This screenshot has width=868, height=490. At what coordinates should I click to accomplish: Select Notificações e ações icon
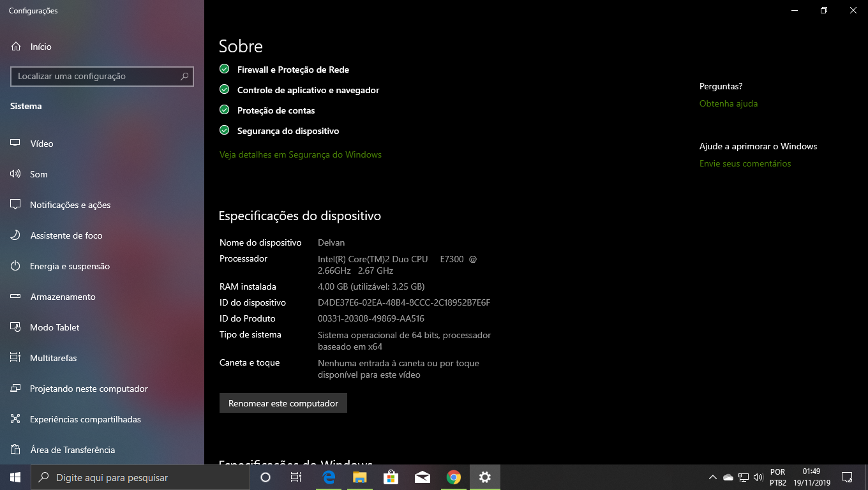click(x=16, y=205)
